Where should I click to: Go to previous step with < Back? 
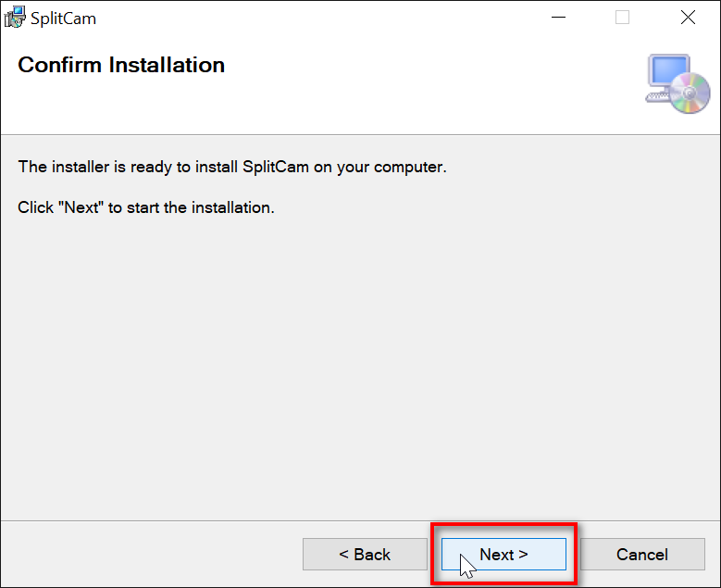point(365,555)
